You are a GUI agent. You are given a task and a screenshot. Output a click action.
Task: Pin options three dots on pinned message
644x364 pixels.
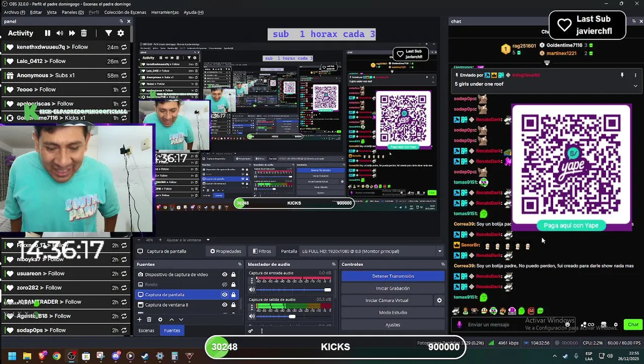click(635, 75)
